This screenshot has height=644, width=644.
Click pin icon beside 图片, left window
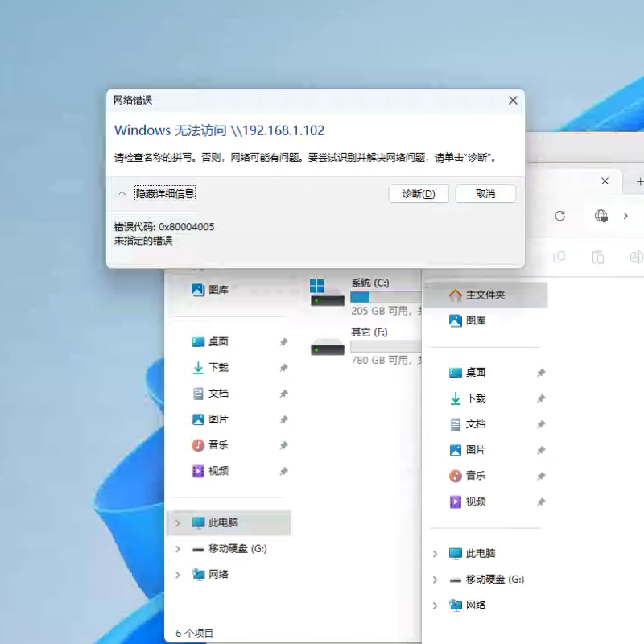coord(284,419)
